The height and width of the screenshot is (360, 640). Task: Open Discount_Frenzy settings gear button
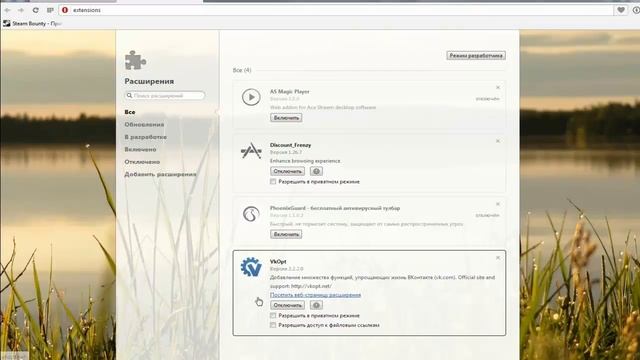pos(316,171)
